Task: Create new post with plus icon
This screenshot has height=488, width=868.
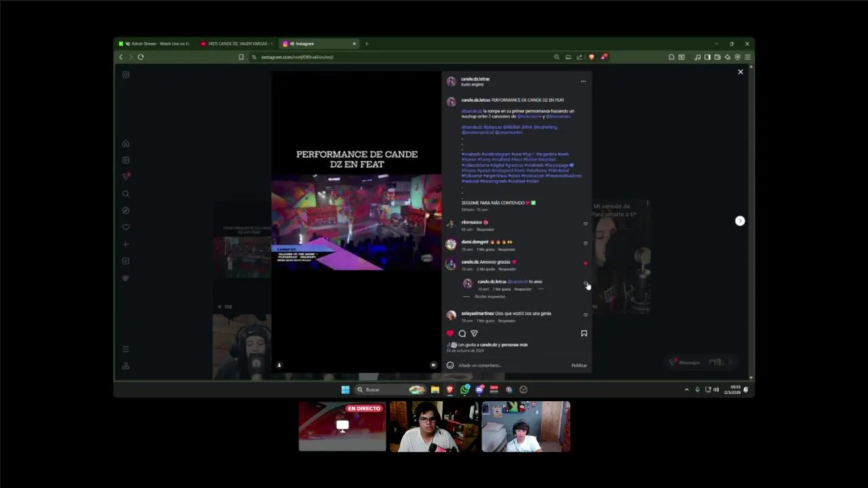Action: point(125,244)
